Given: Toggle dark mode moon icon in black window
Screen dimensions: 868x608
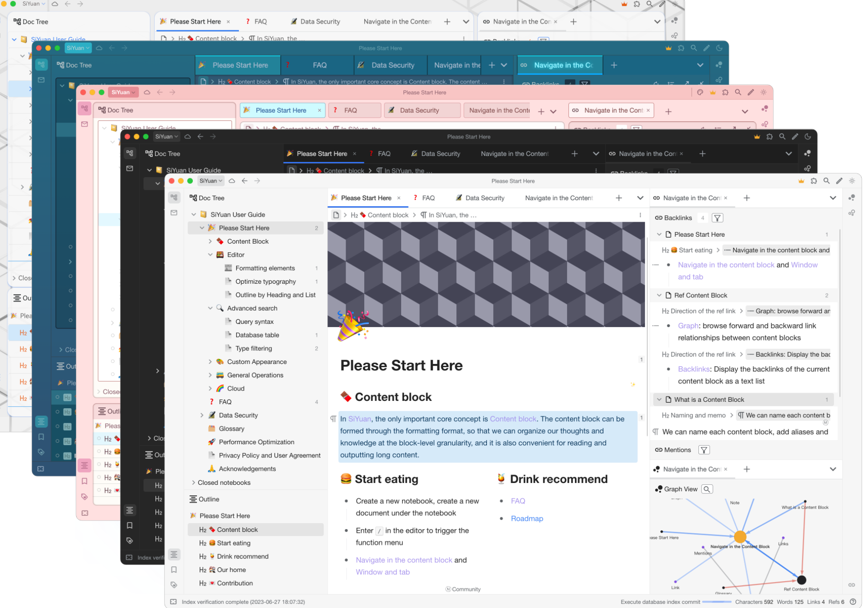Looking at the screenshot, I should (808, 137).
